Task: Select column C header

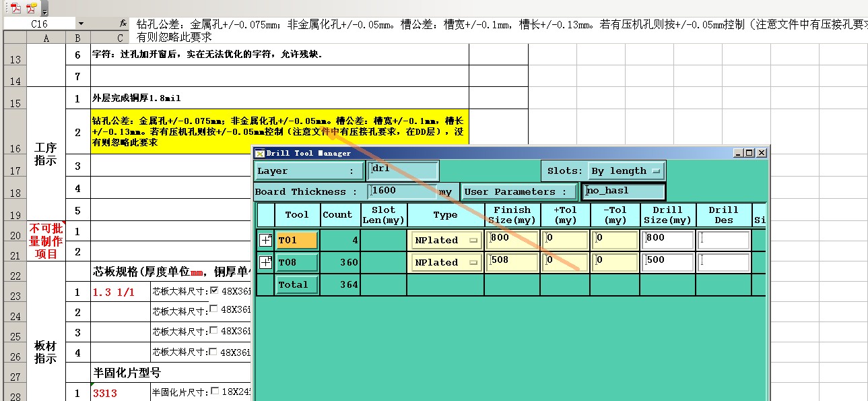Action: 120,38
